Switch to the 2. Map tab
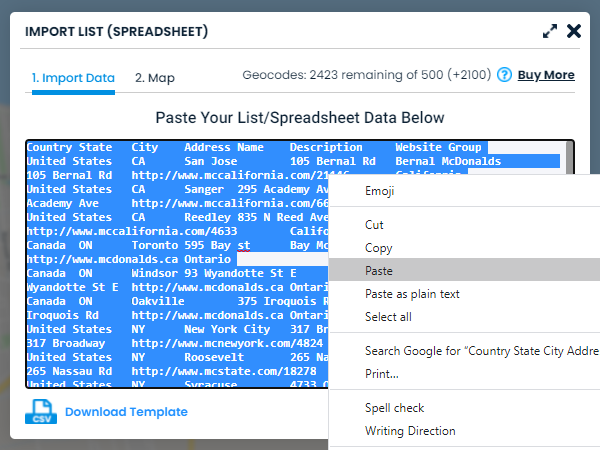The image size is (600, 450). coord(155,77)
